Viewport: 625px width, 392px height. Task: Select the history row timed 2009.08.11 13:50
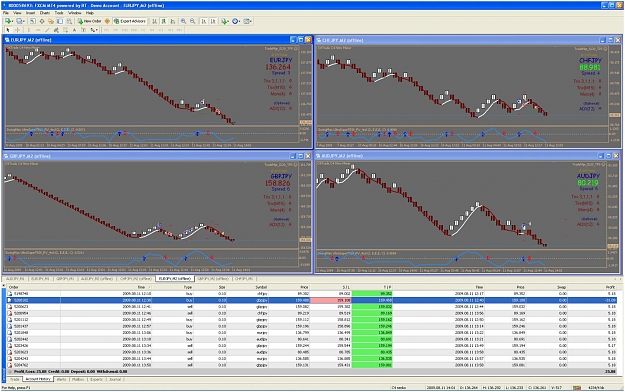(x=312, y=365)
